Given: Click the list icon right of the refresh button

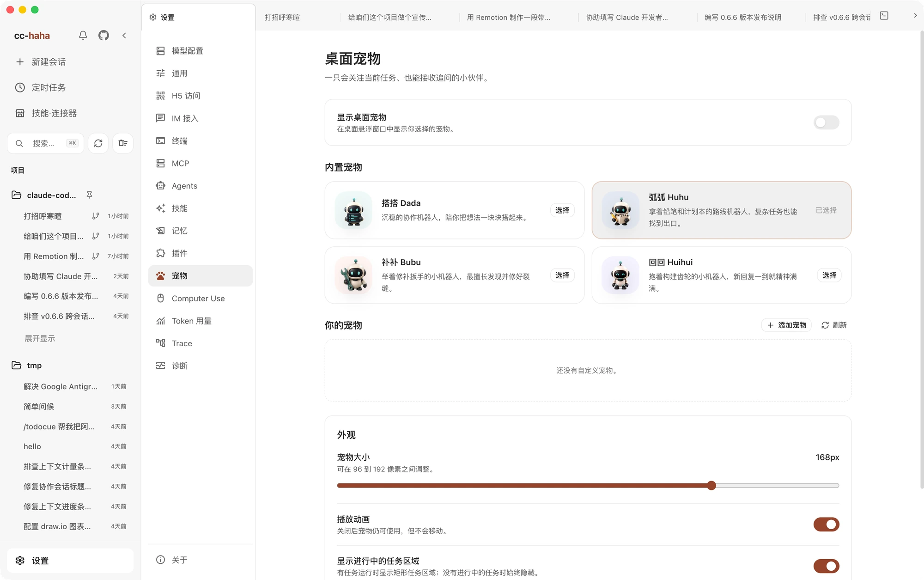Looking at the screenshot, I should 123,143.
